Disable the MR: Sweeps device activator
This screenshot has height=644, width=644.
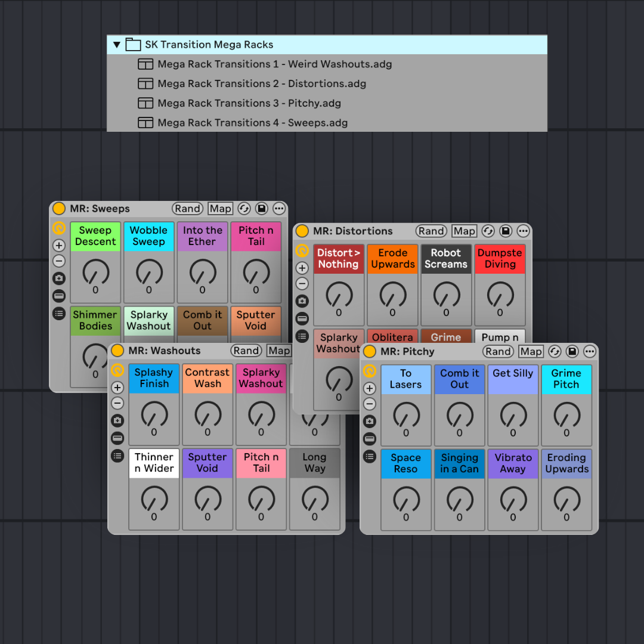click(58, 208)
